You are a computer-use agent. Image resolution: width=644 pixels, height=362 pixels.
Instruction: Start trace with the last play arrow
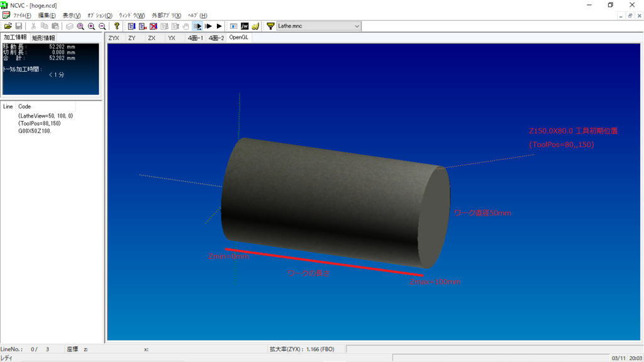click(219, 26)
